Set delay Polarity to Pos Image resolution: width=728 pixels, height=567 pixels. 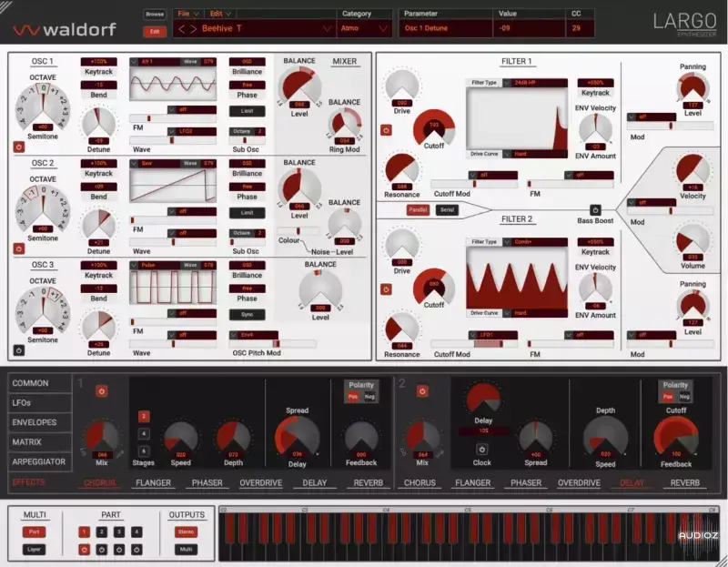668,397
